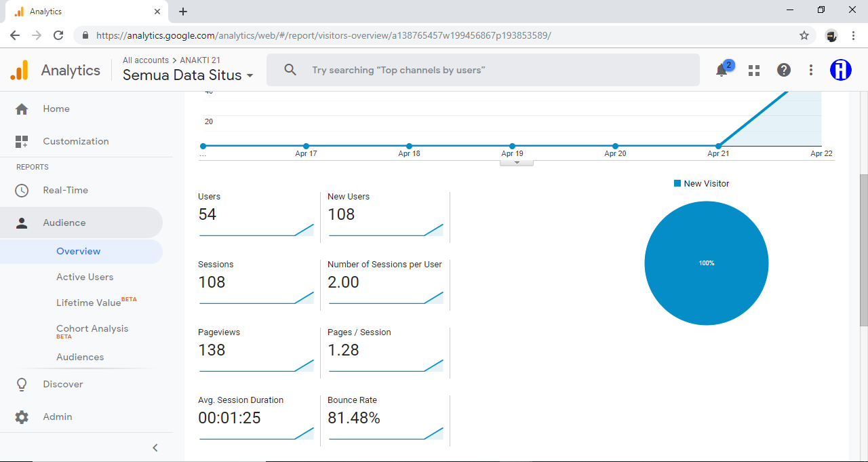
Task: Click the Apr 17 chart data point
Action: pos(306,146)
